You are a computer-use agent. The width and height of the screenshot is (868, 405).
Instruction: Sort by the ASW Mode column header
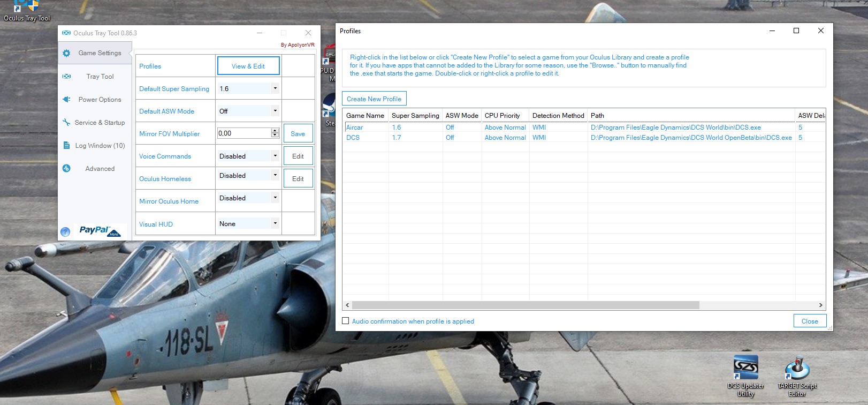462,115
